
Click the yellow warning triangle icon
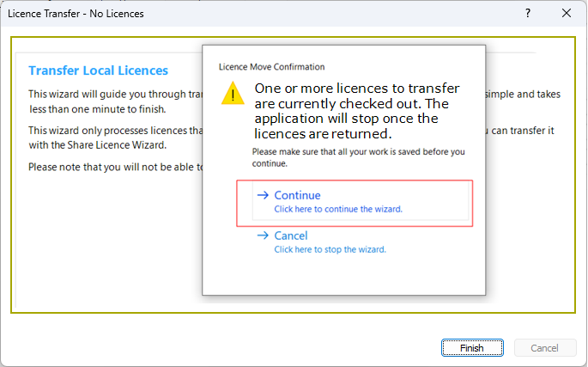[x=232, y=94]
